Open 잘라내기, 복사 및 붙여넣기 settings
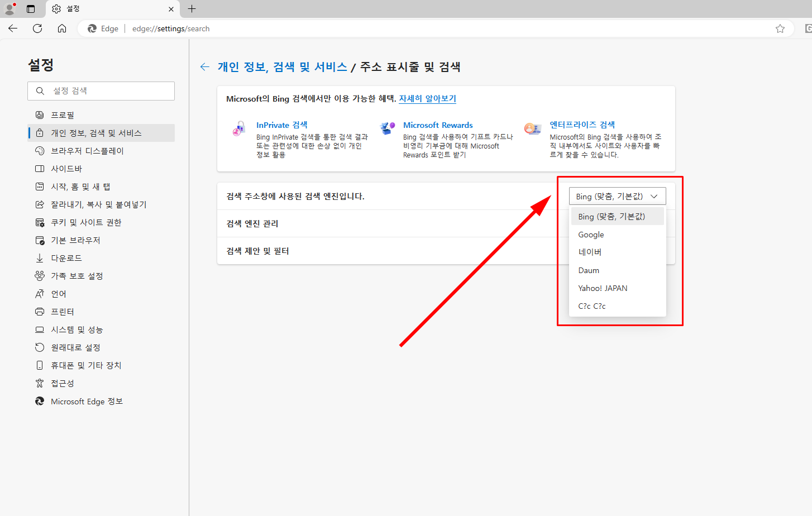The width and height of the screenshot is (812, 516). coord(101,204)
